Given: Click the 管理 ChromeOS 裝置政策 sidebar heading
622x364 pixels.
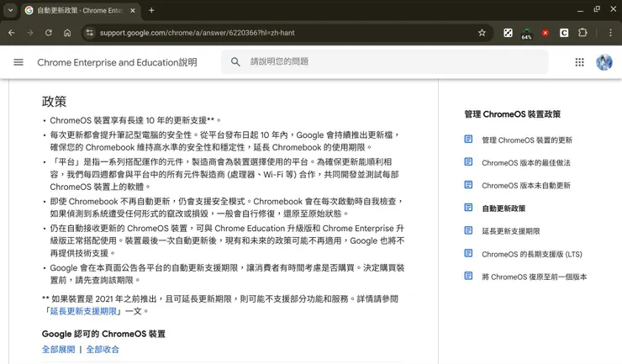Looking at the screenshot, I should click(513, 114).
